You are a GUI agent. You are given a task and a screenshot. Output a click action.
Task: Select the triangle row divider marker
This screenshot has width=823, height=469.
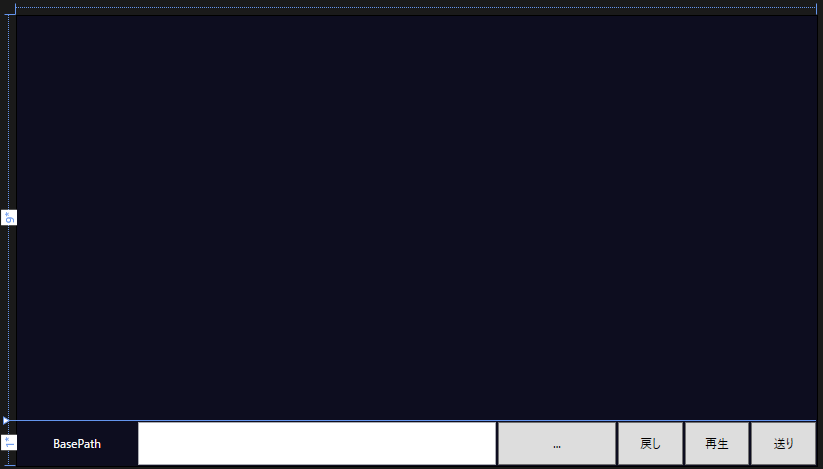coord(6,420)
